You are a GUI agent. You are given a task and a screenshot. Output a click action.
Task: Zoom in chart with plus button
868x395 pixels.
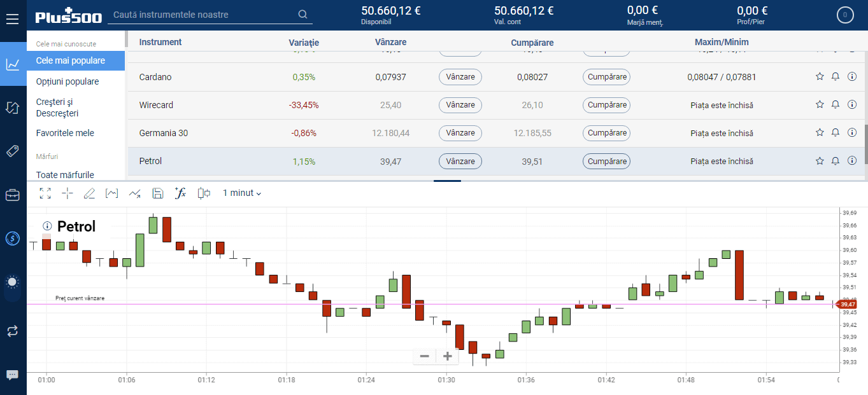(448, 356)
